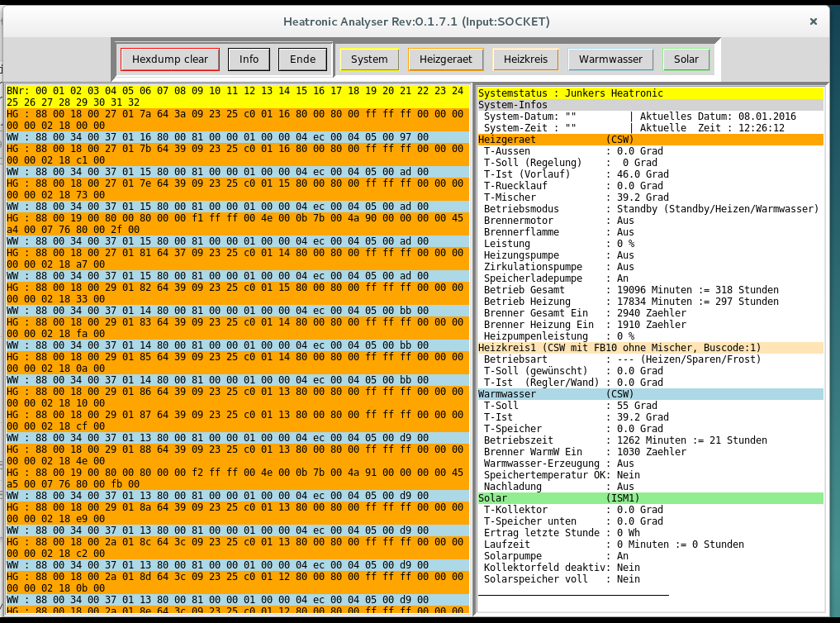Select the WW hexdump row ending 97 00
This screenshot has height=623, width=840.
point(237,137)
